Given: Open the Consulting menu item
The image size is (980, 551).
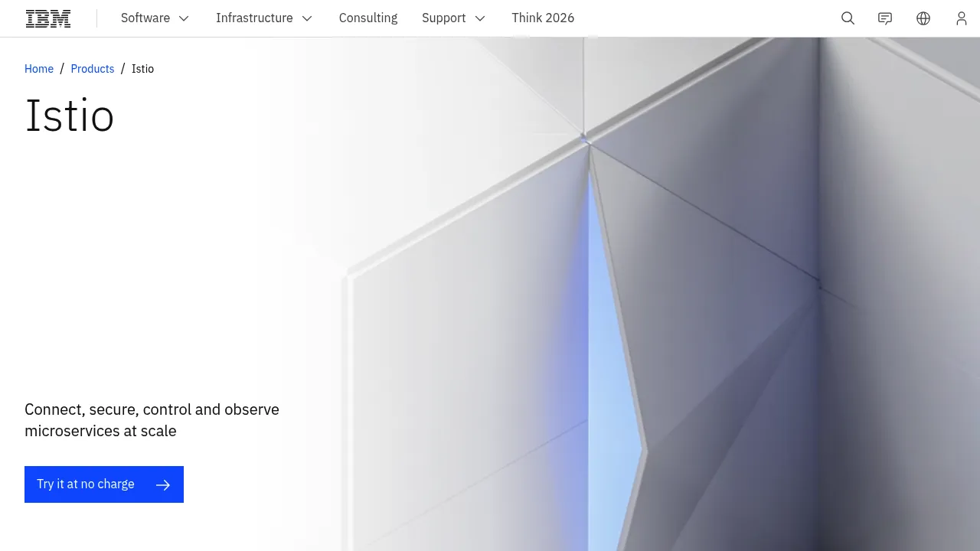Looking at the screenshot, I should pyautogui.click(x=368, y=18).
